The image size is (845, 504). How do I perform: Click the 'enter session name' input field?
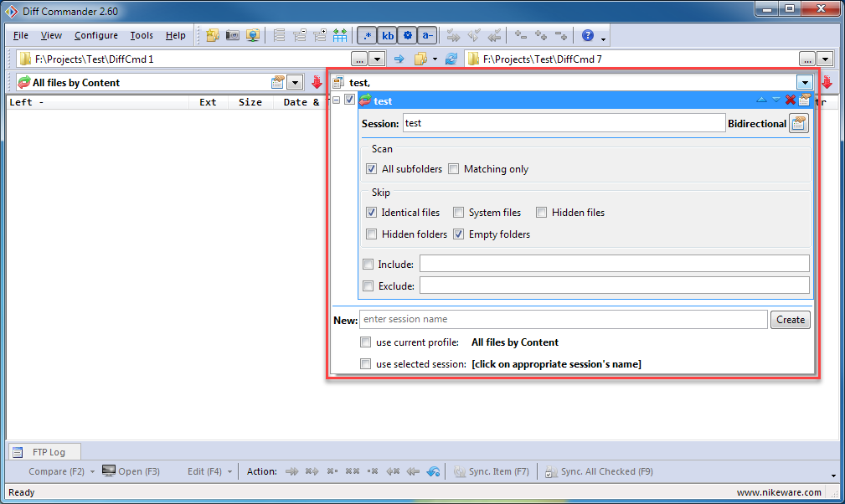click(563, 320)
